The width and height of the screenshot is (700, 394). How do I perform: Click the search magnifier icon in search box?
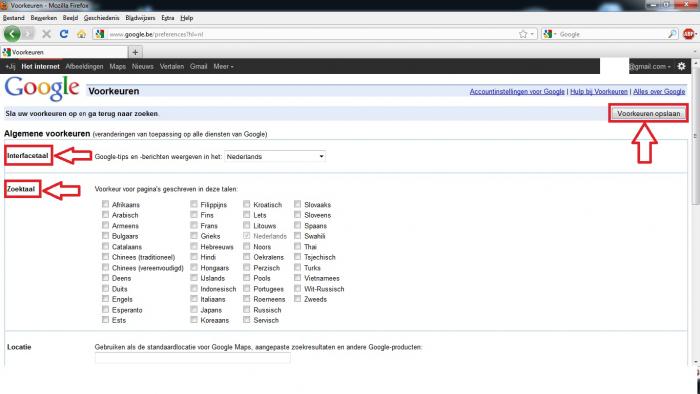coord(672,34)
